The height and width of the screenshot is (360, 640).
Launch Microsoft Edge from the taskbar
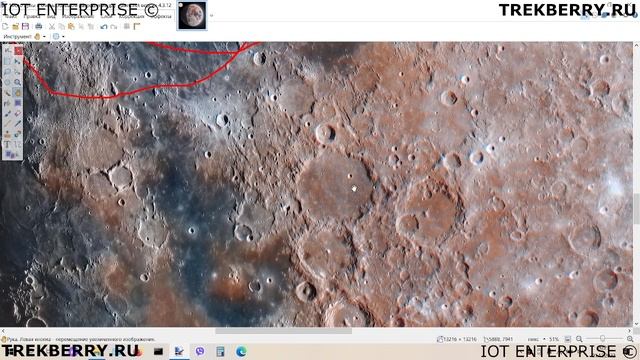click(x=241, y=351)
